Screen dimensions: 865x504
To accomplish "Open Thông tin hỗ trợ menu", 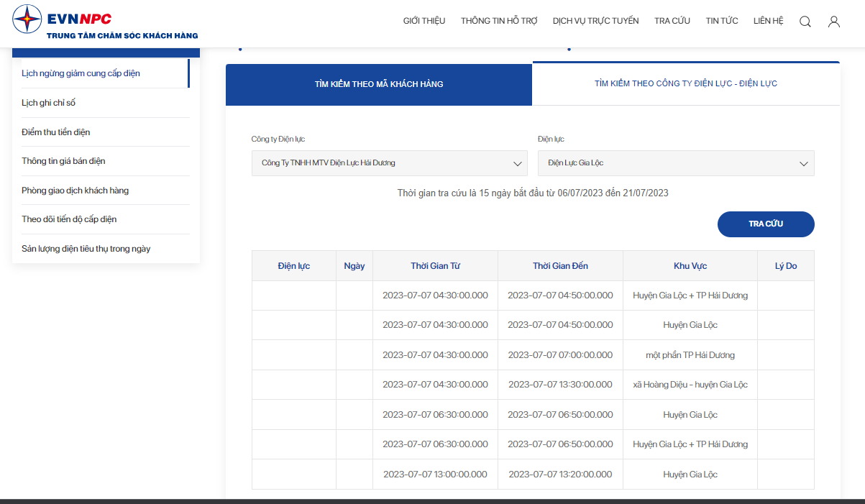I will (499, 21).
